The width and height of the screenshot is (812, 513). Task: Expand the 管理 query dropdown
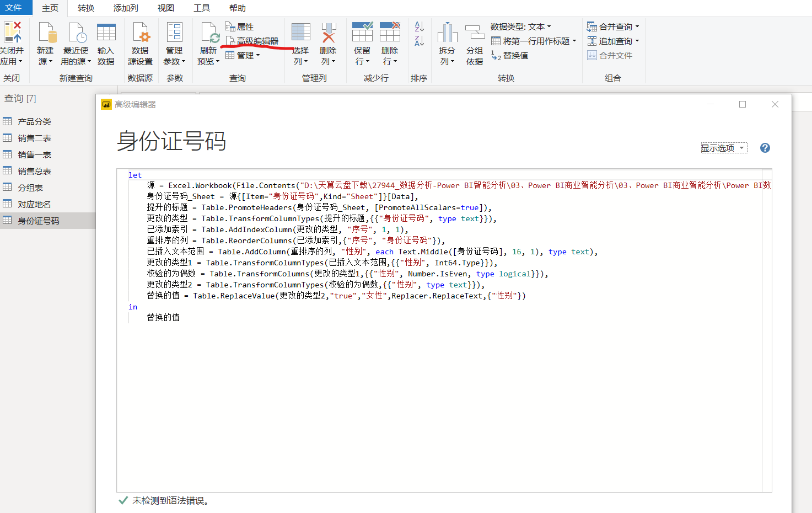point(243,55)
